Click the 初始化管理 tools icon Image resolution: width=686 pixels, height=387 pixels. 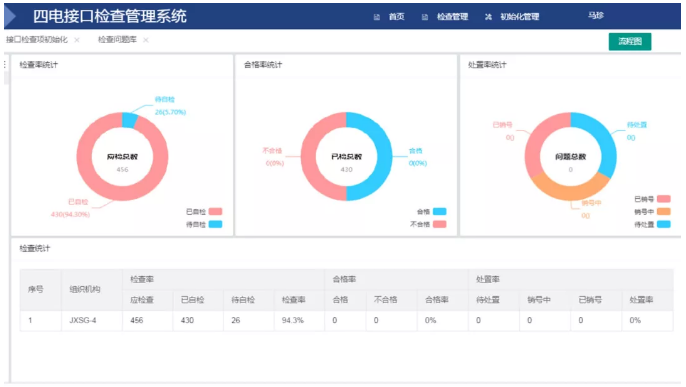point(488,17)
